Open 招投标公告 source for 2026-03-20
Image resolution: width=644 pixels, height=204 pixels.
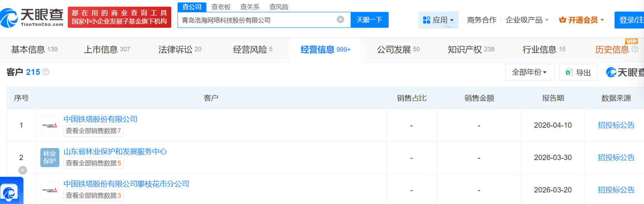coord(616,190)
